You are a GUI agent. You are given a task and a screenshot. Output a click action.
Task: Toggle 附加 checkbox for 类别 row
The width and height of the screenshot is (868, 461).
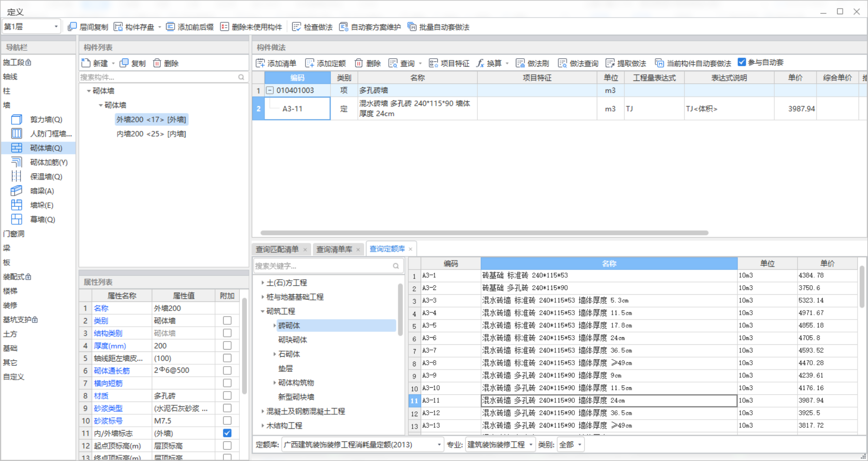pyautogui.click(x=227, y=321)
